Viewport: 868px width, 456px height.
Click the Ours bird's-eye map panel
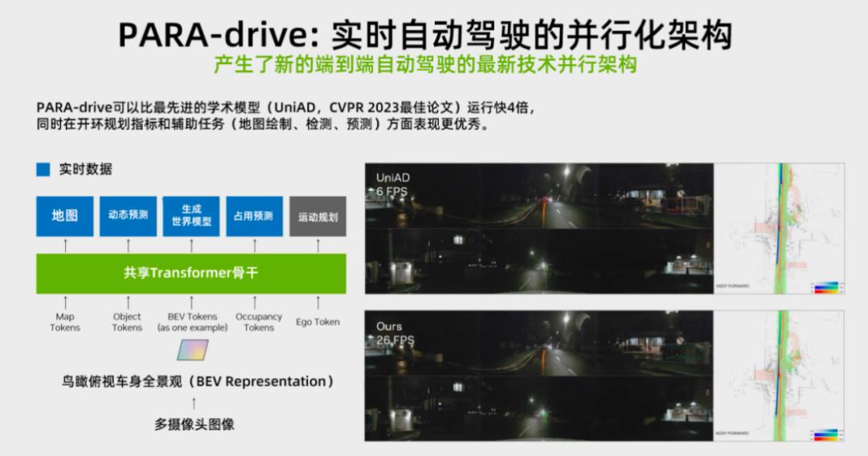780,376
